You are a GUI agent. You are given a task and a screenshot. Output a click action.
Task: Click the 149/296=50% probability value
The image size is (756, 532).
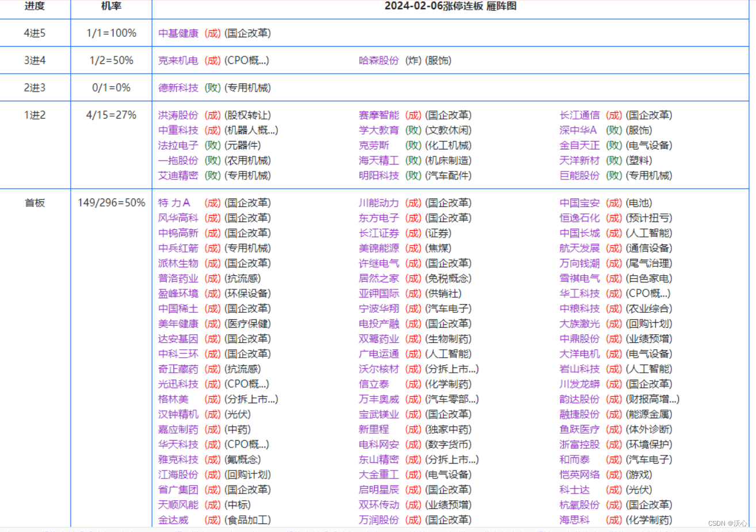coord(112,203)
